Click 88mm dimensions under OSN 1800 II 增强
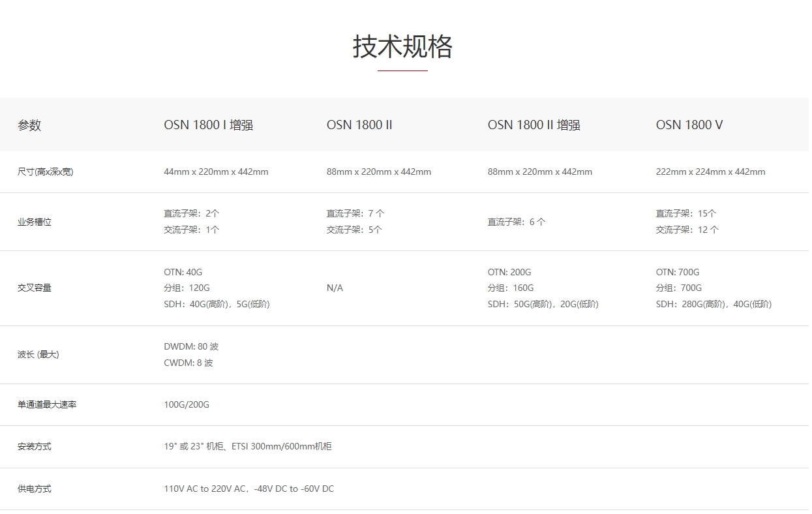 [540, 172]
